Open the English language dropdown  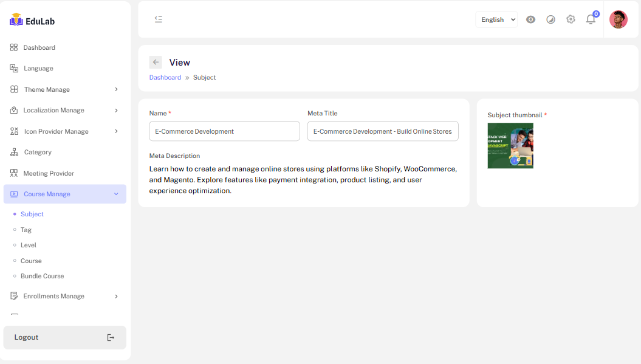(x=496, y=19)
